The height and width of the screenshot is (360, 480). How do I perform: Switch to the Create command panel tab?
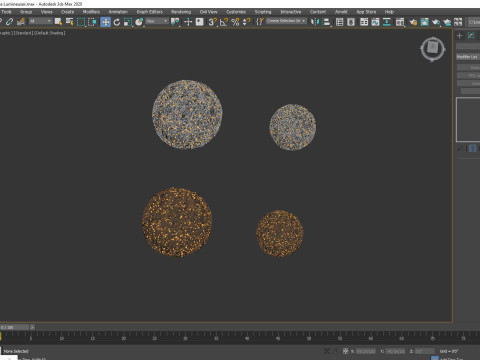[x=460, y=36]
